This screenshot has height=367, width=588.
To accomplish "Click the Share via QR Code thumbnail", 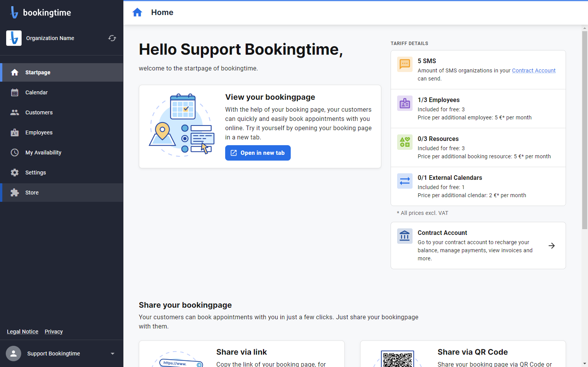I will 398,359.
